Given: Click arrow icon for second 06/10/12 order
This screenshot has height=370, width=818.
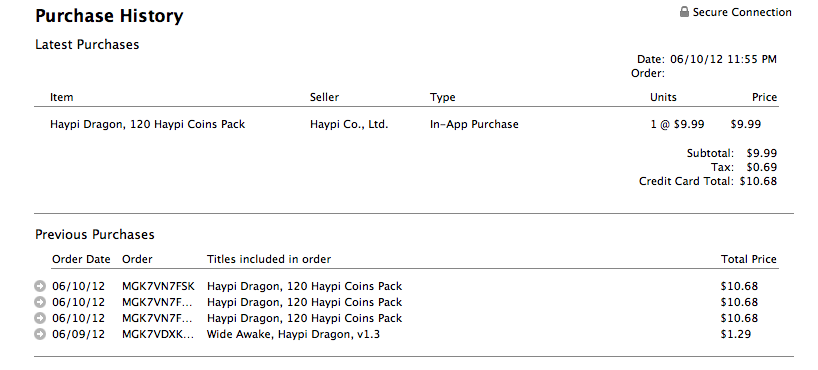Looking at the screenshot, I should click(40, 302).
